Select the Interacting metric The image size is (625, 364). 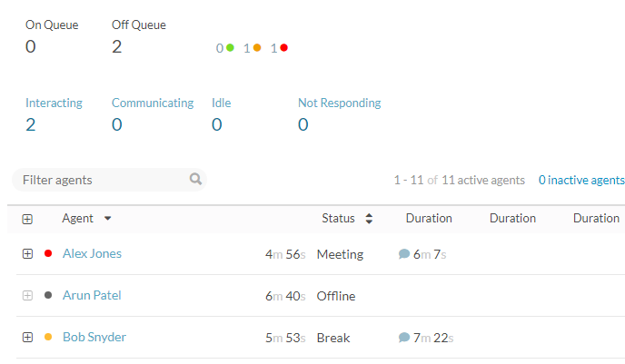(54, 103)
